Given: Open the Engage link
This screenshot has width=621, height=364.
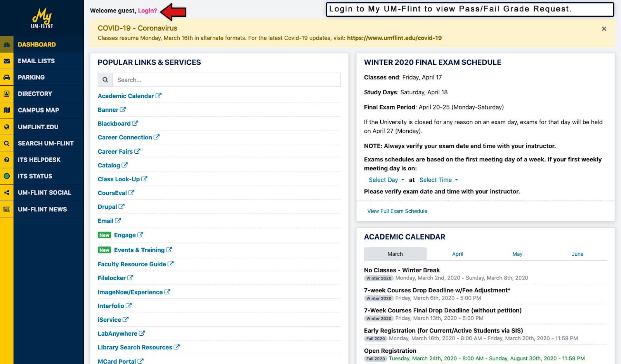Looking at the screenshot, I should click(125, 235).
